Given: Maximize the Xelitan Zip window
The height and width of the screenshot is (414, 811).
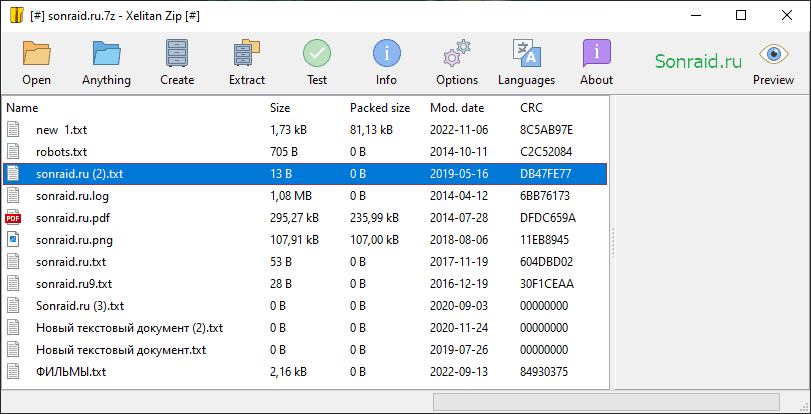Looking at the screenshot, I should (741, 16).
